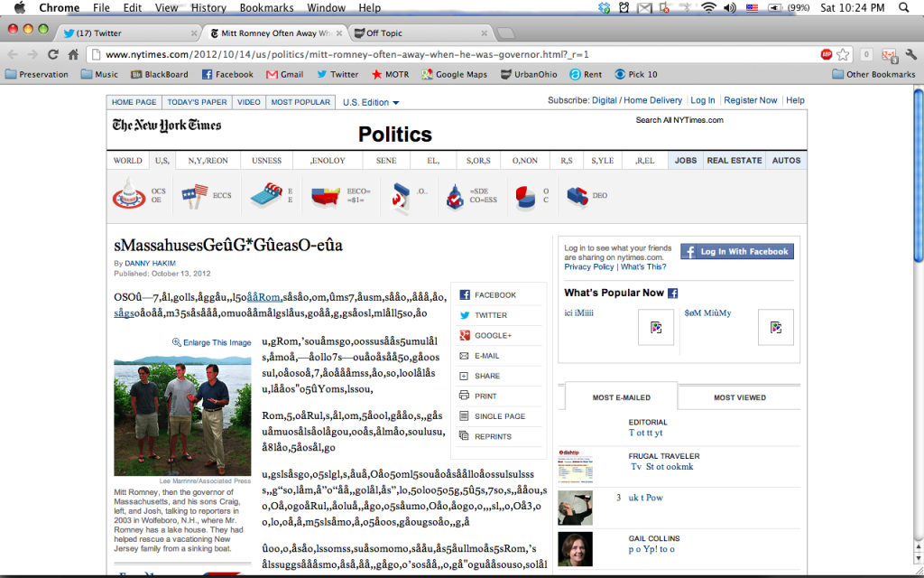Click the flags election section icon
924x578 pixels.
click(x=195, y=196)
